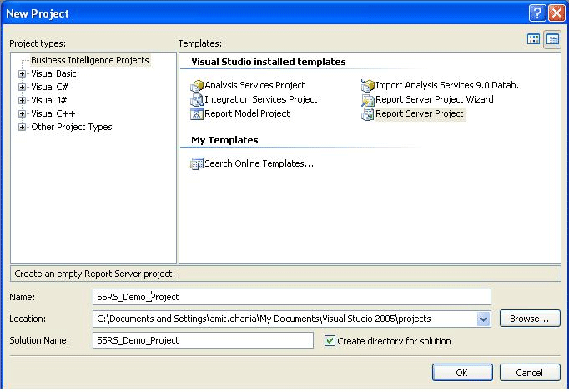Select Visual Basic project type

(x=53, y=73)
